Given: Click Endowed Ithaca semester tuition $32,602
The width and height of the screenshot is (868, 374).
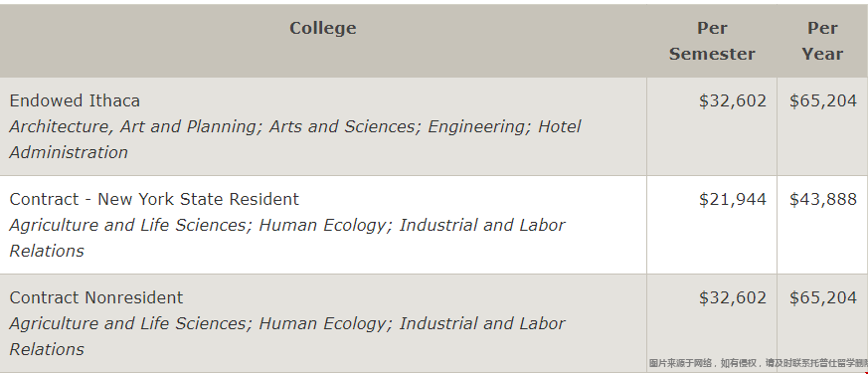Looking at the screenshot, I should click(x=733, y=100).
